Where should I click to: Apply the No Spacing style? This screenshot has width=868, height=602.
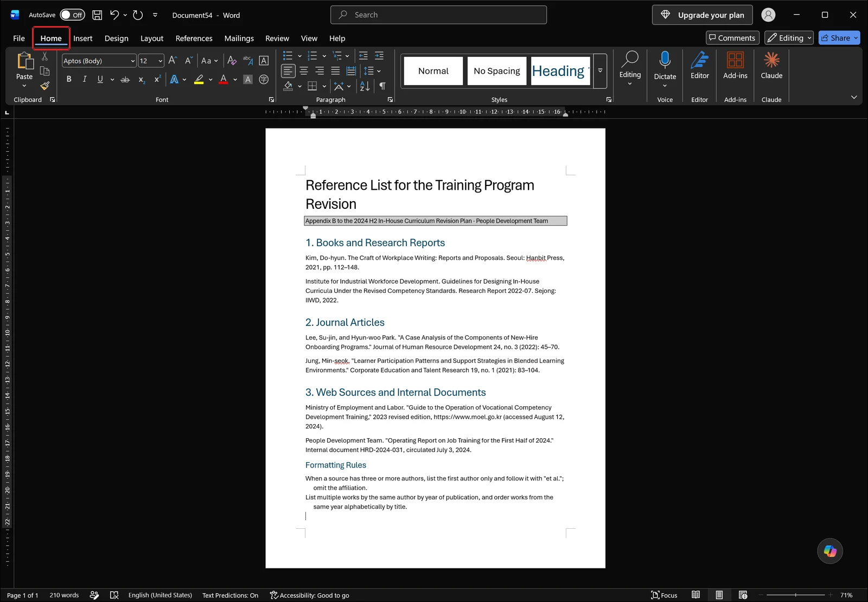click(496, 71)
